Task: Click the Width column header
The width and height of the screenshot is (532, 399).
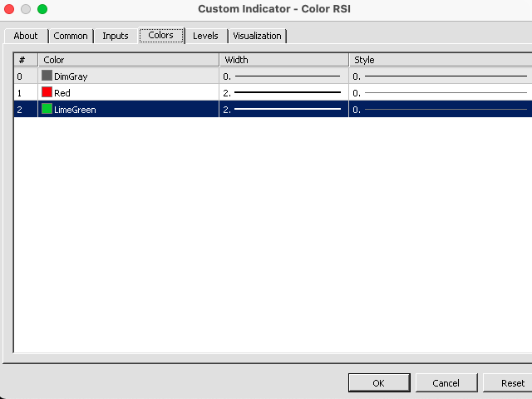Action: tap(284, 60)
